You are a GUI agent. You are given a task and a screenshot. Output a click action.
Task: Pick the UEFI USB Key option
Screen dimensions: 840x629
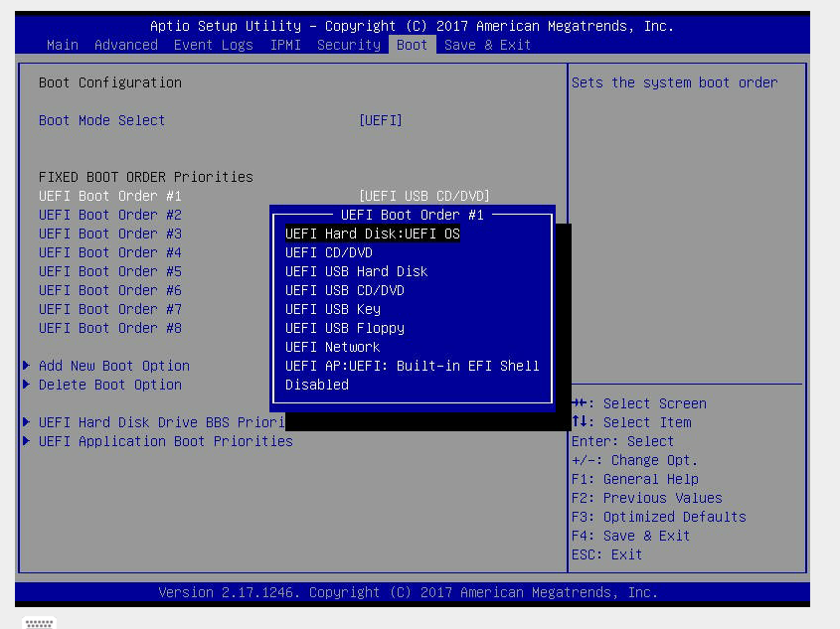point(333,309)
